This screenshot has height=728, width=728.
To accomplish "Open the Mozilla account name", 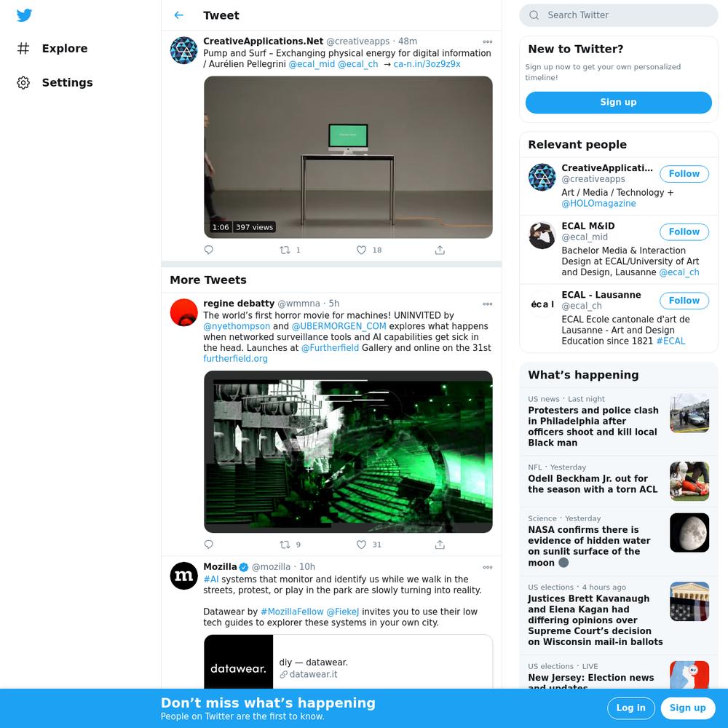I will pos(220,566).
